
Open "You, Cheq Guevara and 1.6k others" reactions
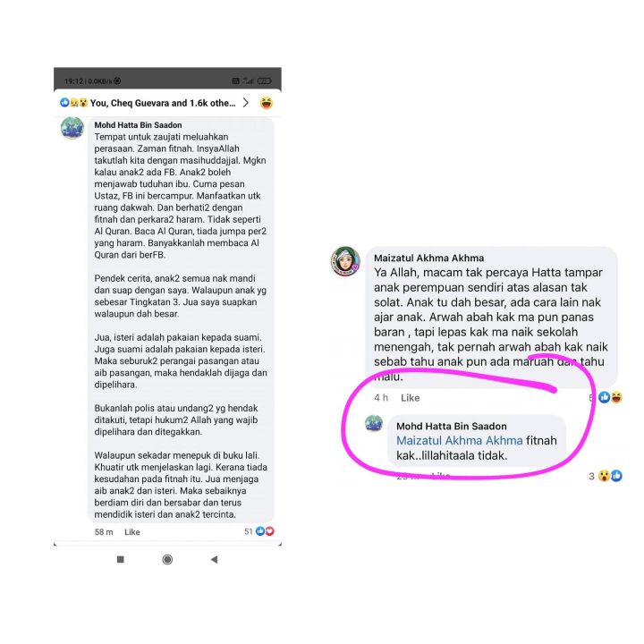[x=163, y=103]
